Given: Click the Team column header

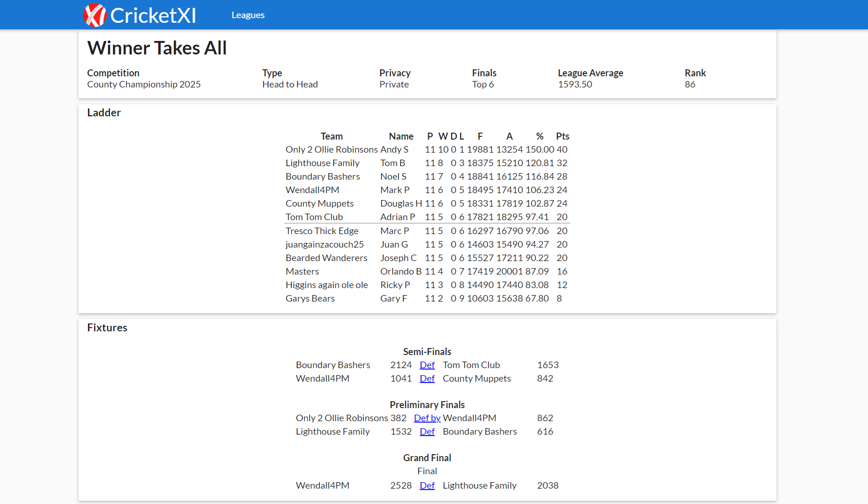Looking at the screenshot, I should click(x=331, y=136).
